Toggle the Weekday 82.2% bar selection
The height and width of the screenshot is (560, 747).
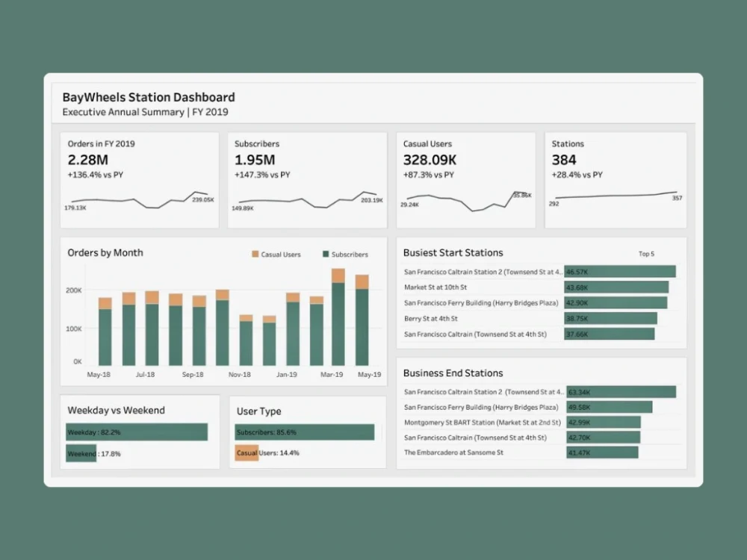pyautogui.click(x=137, y=432)
